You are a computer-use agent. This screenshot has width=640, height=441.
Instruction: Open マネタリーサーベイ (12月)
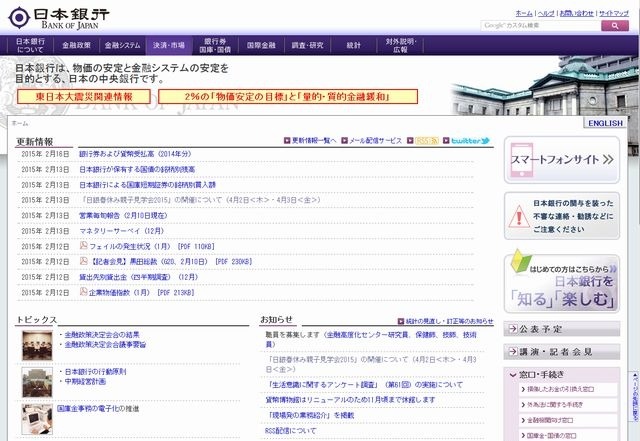pyautogui.click(x=122, y=231)
